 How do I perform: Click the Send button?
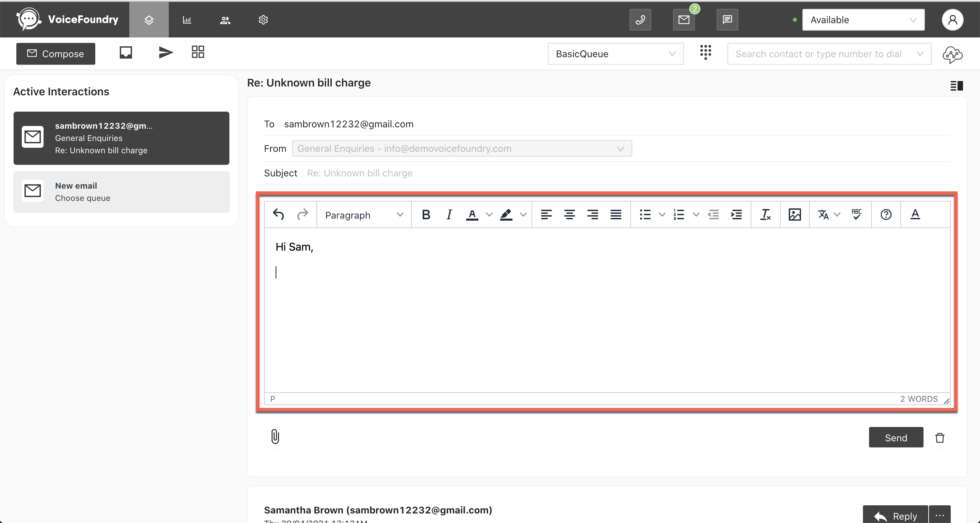pyautogui.click(x=896, y=437)
